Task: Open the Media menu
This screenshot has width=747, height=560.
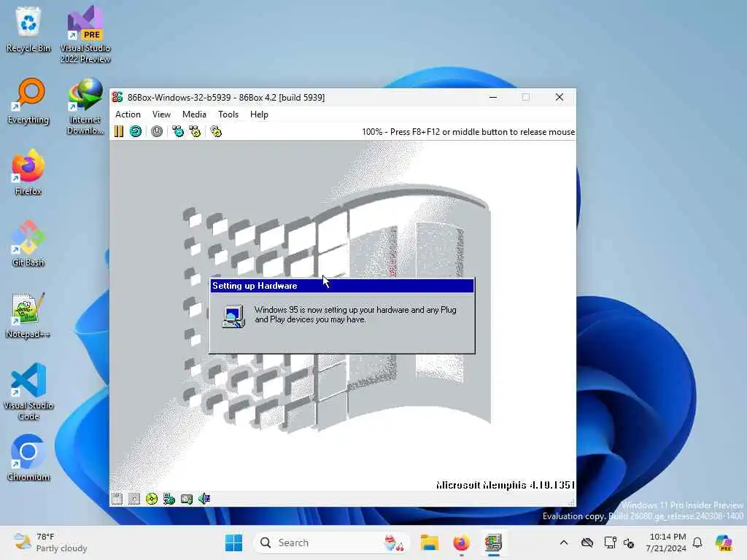Action: [x=194, y=114]
